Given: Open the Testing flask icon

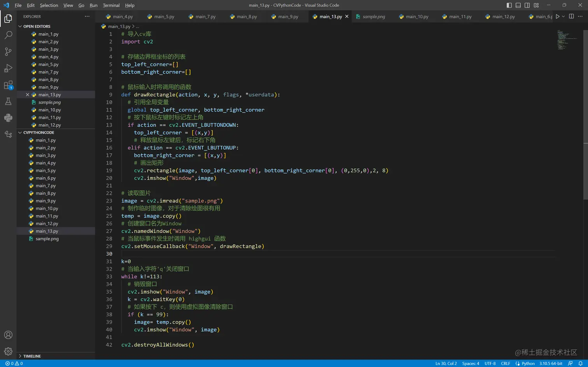Looking at the screenshot, I should point(8,101).
